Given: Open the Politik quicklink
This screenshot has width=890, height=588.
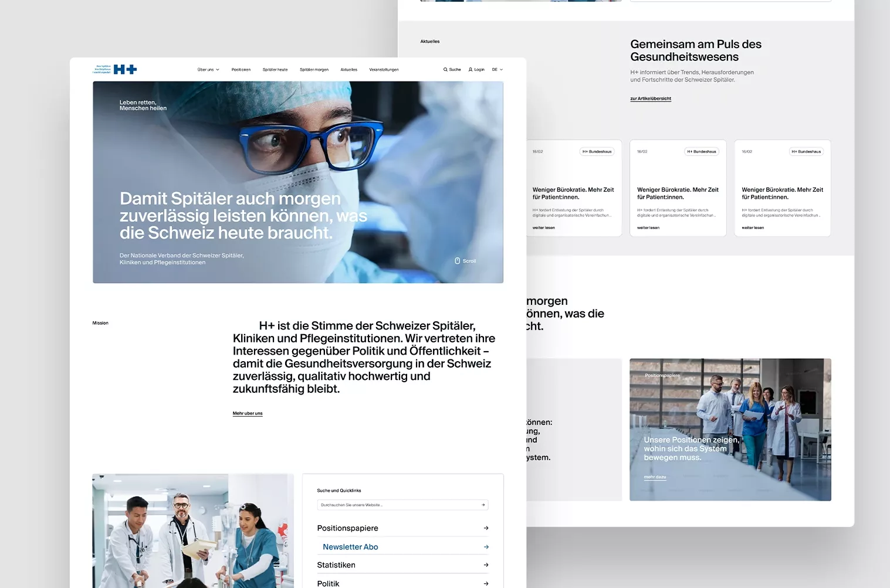Looking at the screenshot, I should click(x=403, y=583).
